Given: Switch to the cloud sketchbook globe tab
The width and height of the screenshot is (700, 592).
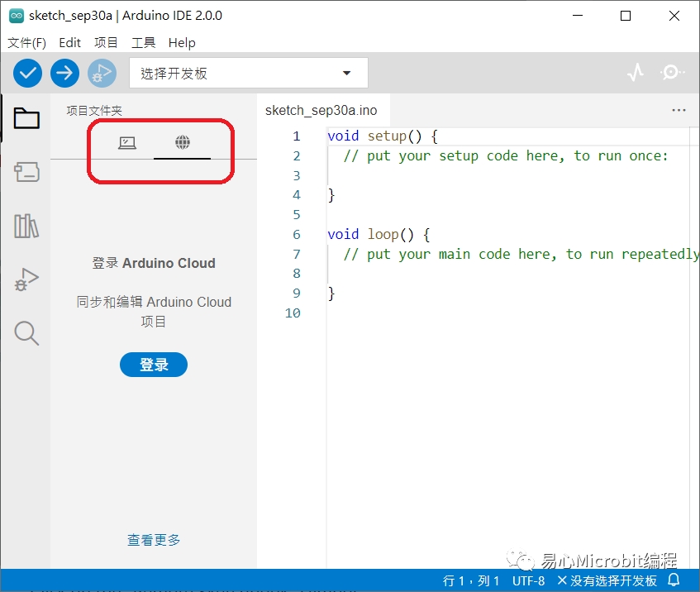Looking at the screenshot, I should coord(183,143).
